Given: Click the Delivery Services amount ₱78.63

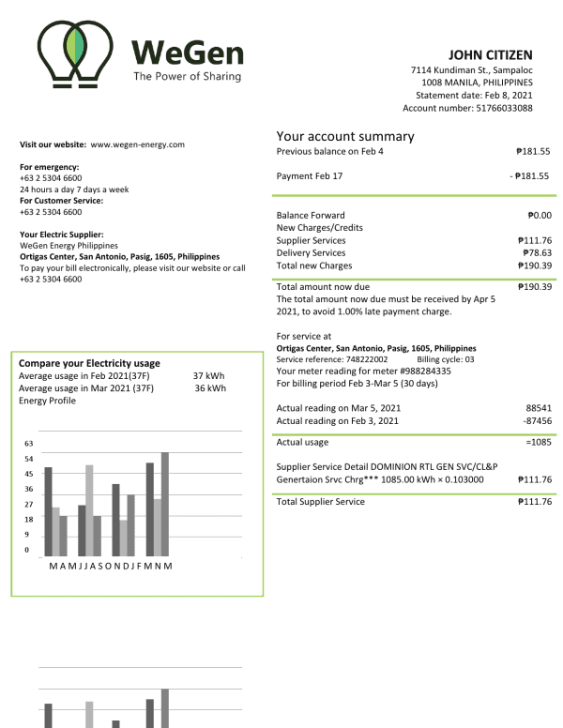Looking at the screenshot, I should (537, 252).
